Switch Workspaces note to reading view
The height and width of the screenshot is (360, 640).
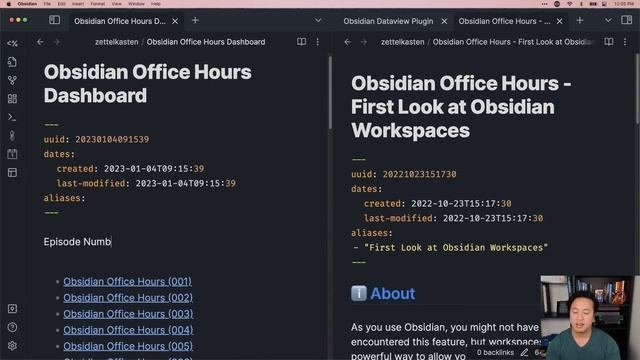pyautogui.click(x=609, y=42)
